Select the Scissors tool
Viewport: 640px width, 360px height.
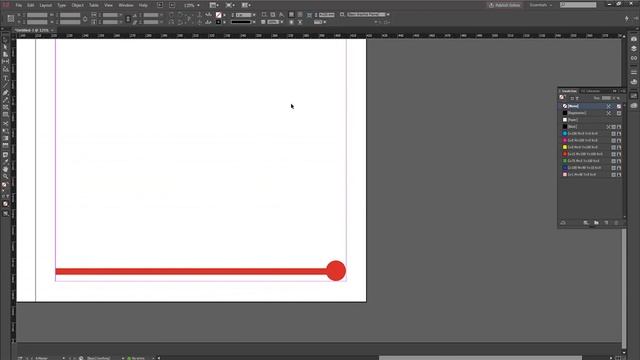pyautogui.click(x=5, y=123)
